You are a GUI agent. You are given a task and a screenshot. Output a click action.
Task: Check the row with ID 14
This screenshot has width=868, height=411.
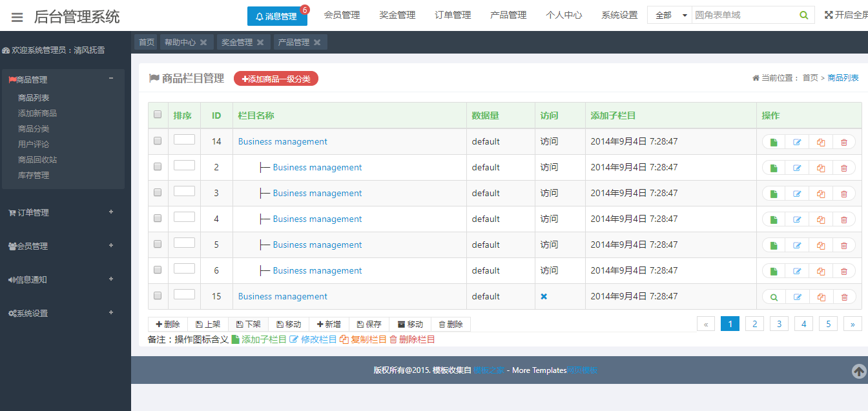[158, 141]
